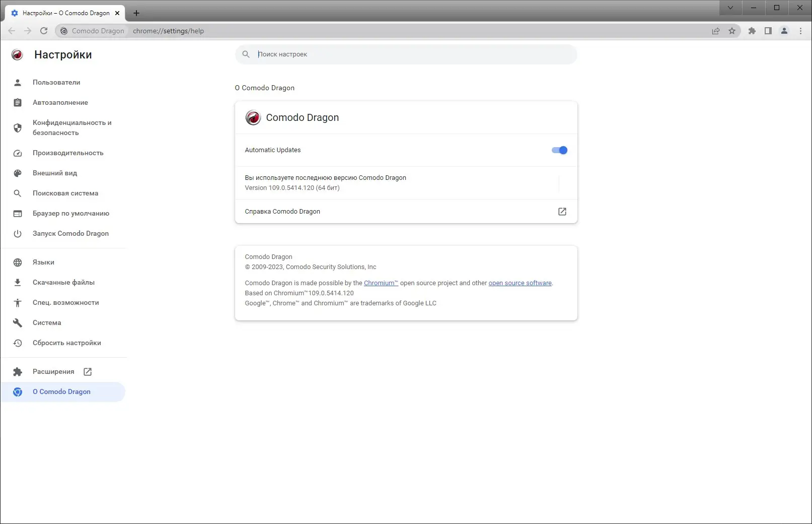The width and height of the screenshot is (812, 524).
Task: Open the browser three-dot menu
Action: click(800, 31)
